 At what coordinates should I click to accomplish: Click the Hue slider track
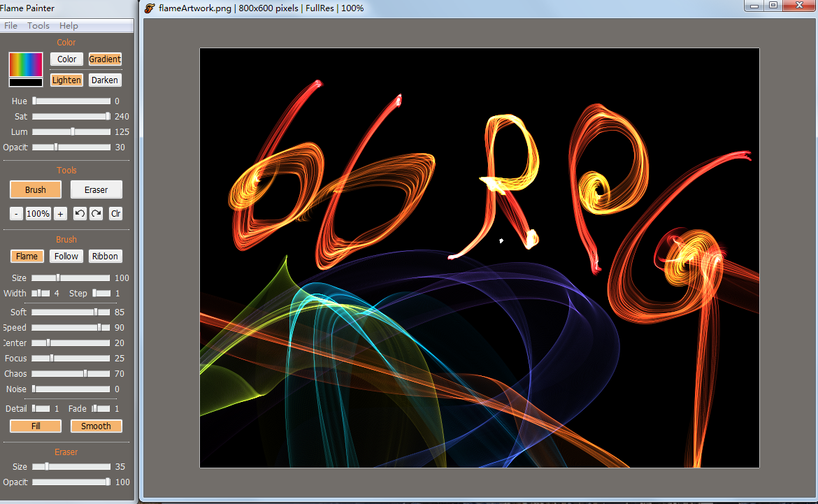click(71, 101)
